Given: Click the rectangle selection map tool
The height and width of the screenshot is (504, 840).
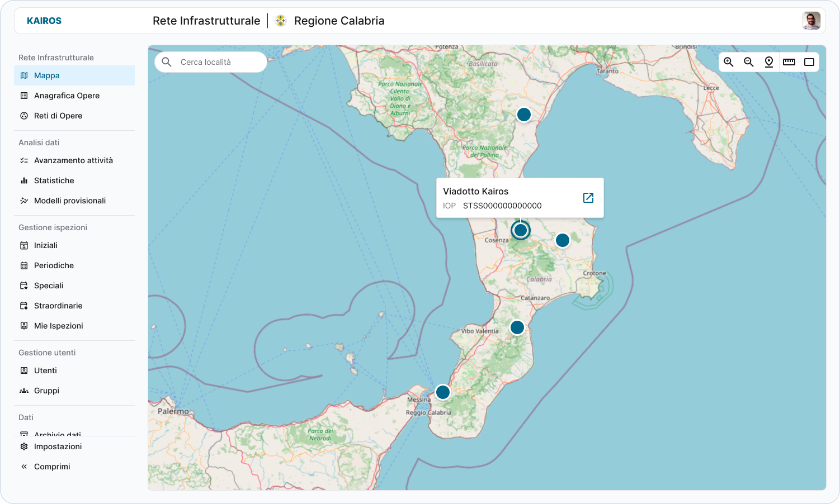Looking at the screenshot, I should [809, 62].
